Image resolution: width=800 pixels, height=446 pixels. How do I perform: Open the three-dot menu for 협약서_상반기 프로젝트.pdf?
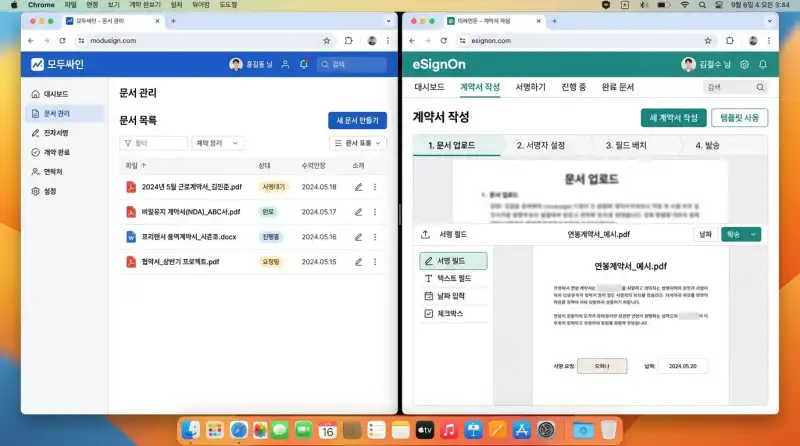(x=375, y=262)
